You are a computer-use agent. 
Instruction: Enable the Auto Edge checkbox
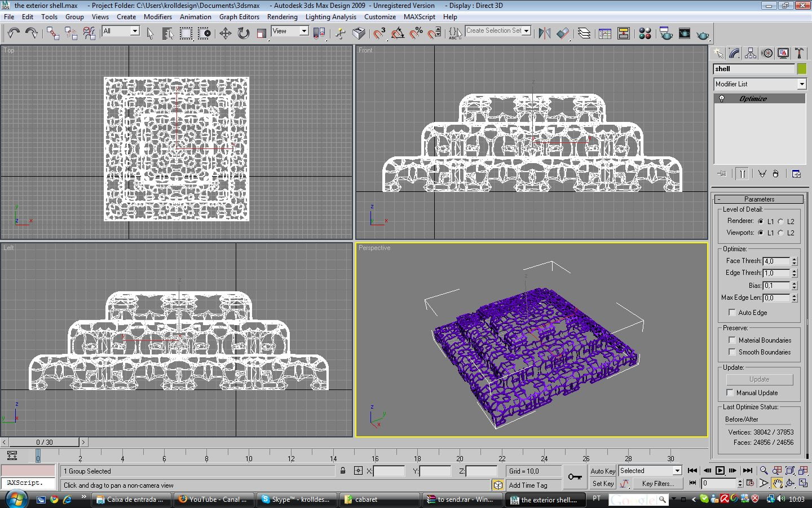click(x=732, y=312)
